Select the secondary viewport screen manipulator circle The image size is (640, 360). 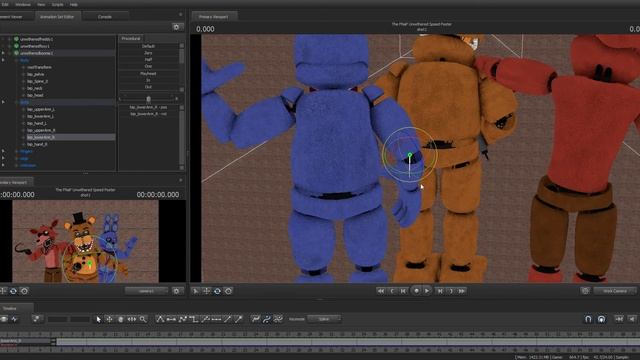point(24,291)
